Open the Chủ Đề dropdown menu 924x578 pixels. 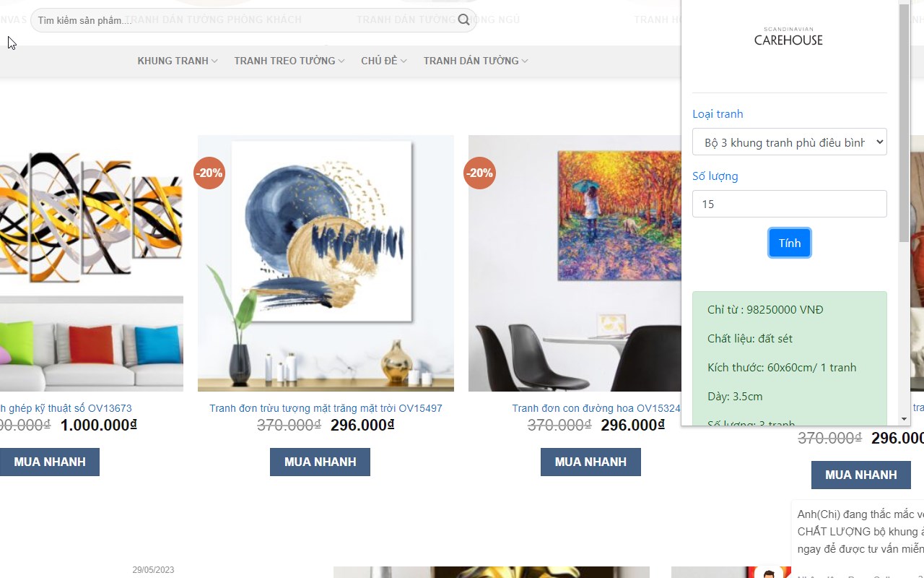pyautogui.click(x=384, y=61)
